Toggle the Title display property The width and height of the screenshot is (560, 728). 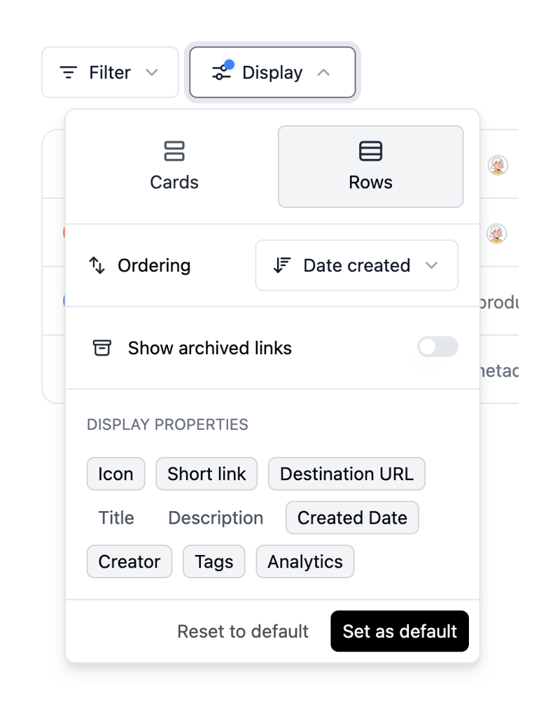pyautogui.click(x=115, y=518)
